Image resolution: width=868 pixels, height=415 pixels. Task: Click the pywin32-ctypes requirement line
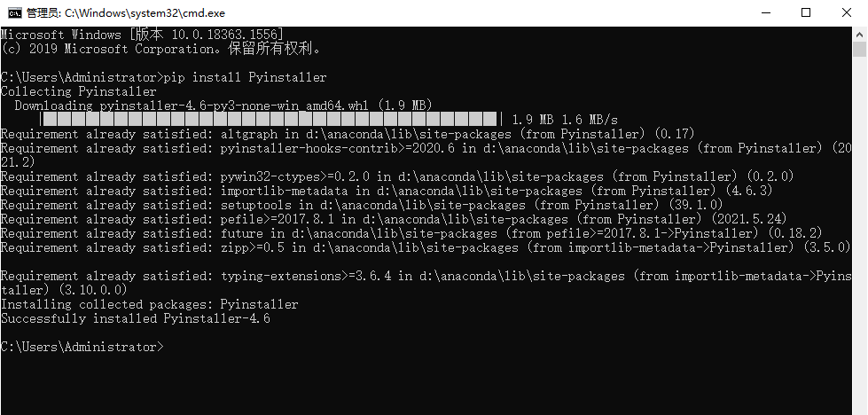coord(397,176)
